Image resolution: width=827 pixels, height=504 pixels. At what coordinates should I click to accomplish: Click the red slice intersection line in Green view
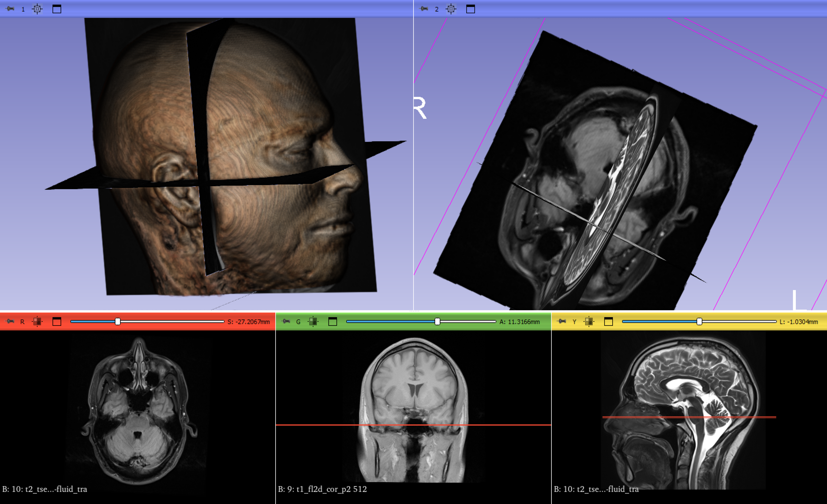[413, 425]
